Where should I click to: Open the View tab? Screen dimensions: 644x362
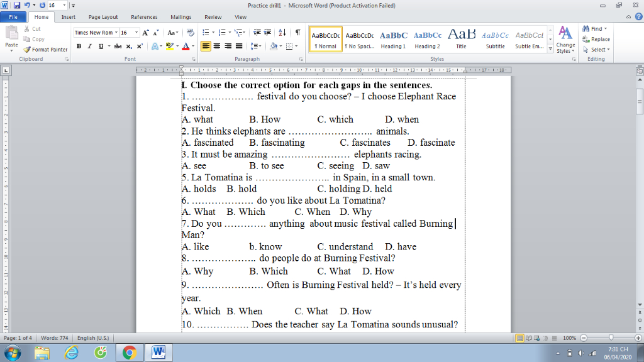point(240,17)
